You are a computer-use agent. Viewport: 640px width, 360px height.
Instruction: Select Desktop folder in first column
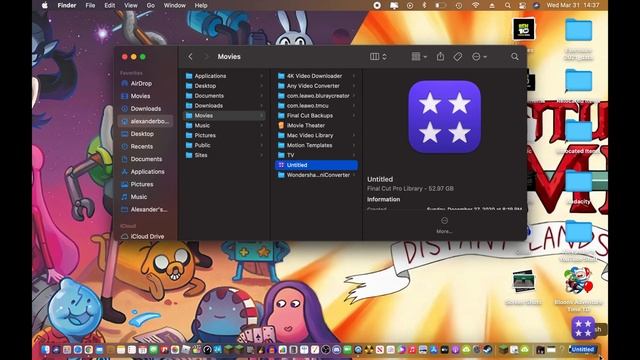(224, 86)
